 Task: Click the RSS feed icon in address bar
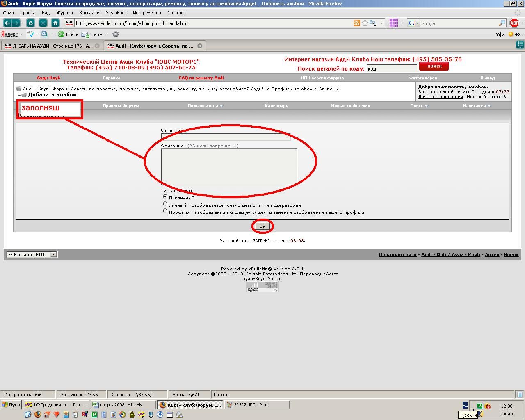click(356, 23)
